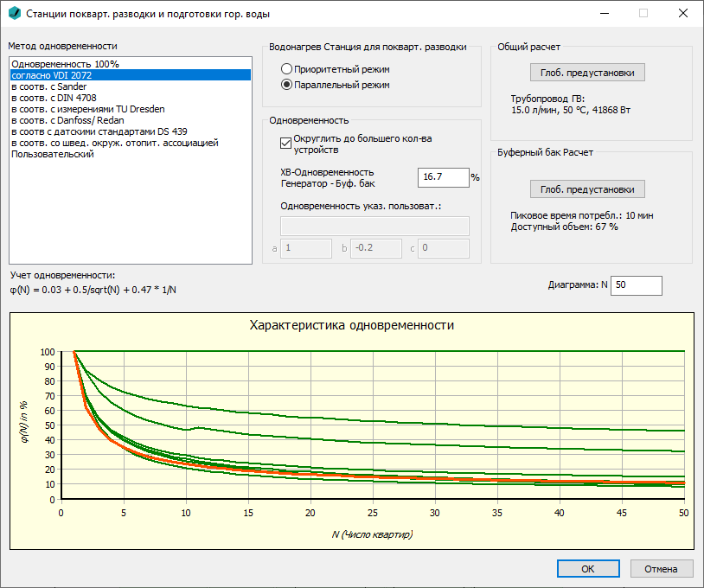Select 'в соотв. с измерениями TU Dresden'
The width and height of the screenshot is (704, 588).
coord(131,109)
